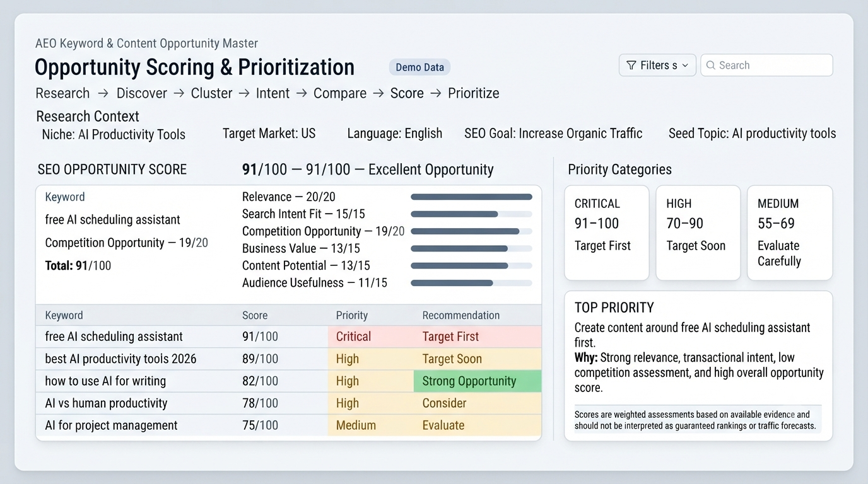868x484 pixels.
Task: Click the 75/100 score cell
Action: pyautogui.click(x=260, y=425)
